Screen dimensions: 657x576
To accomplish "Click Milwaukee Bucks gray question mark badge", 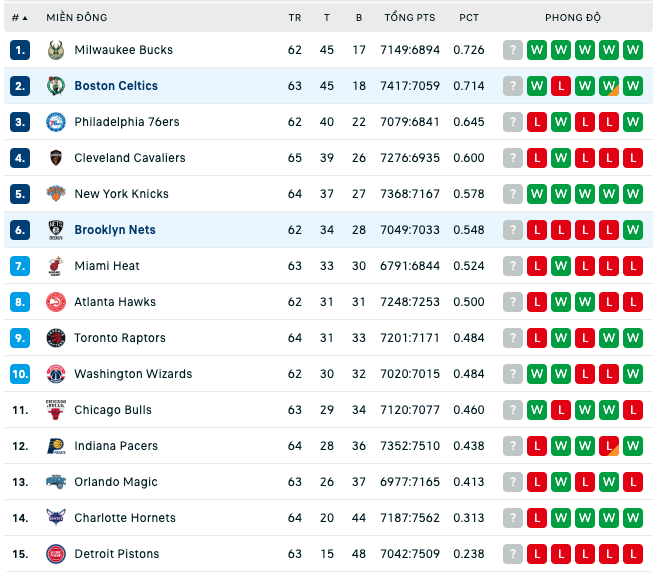I will pos(513,50).
